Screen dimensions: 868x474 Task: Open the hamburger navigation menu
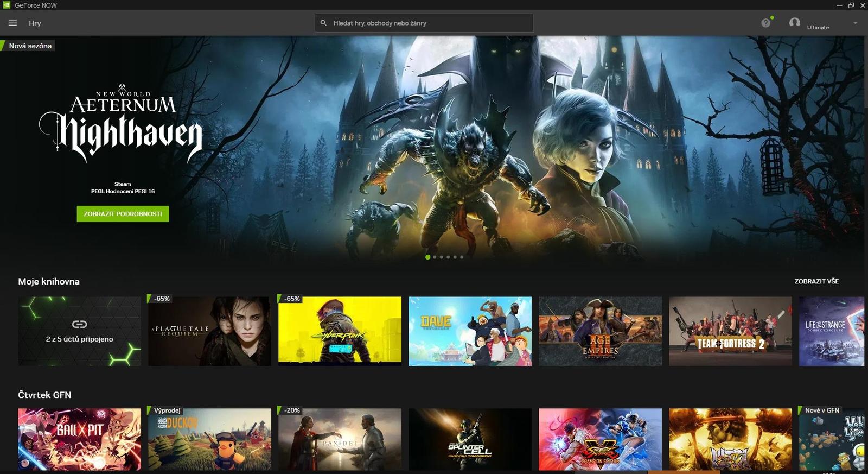pos(12,23)
